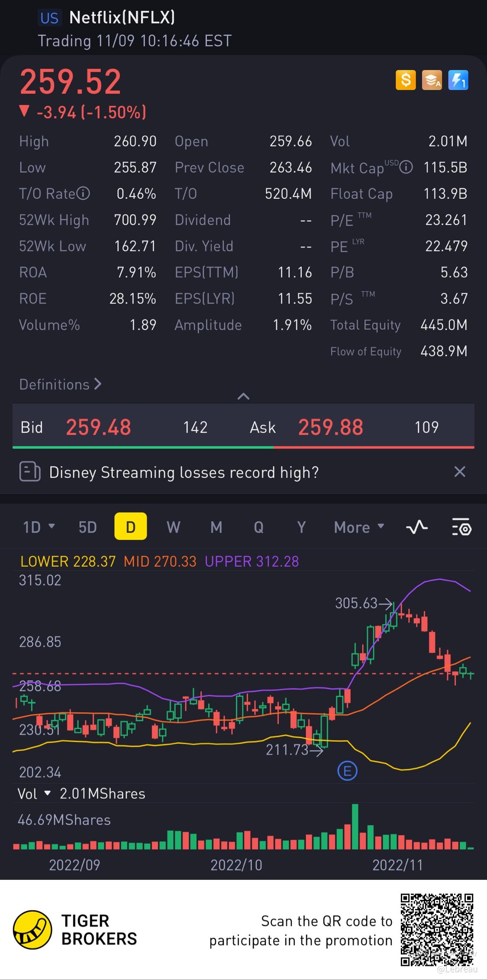The image size is (487, 980).
Task: Open the Definitions link
Action: pos(60,384)
